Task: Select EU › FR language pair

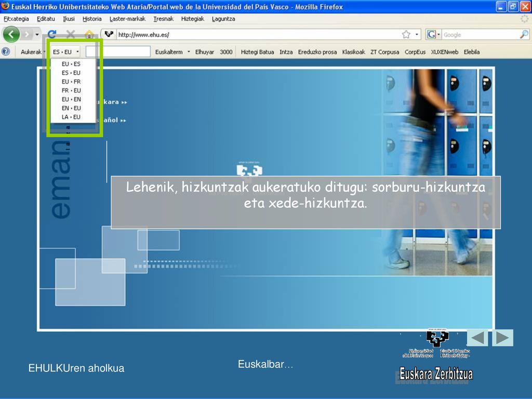Action: (x=71, y=82)
